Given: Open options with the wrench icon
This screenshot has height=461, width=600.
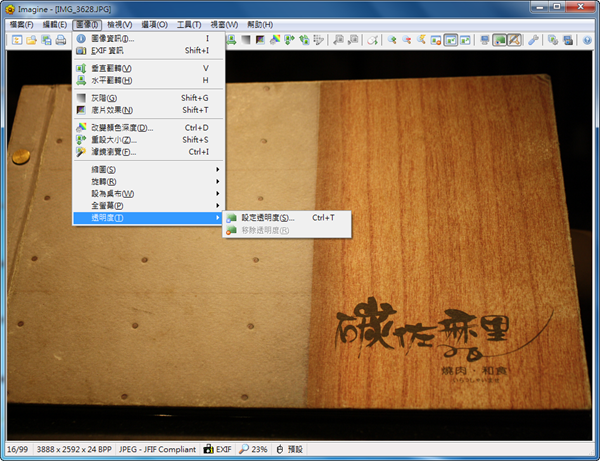Looking at the screenshot, I should [533, 40].
